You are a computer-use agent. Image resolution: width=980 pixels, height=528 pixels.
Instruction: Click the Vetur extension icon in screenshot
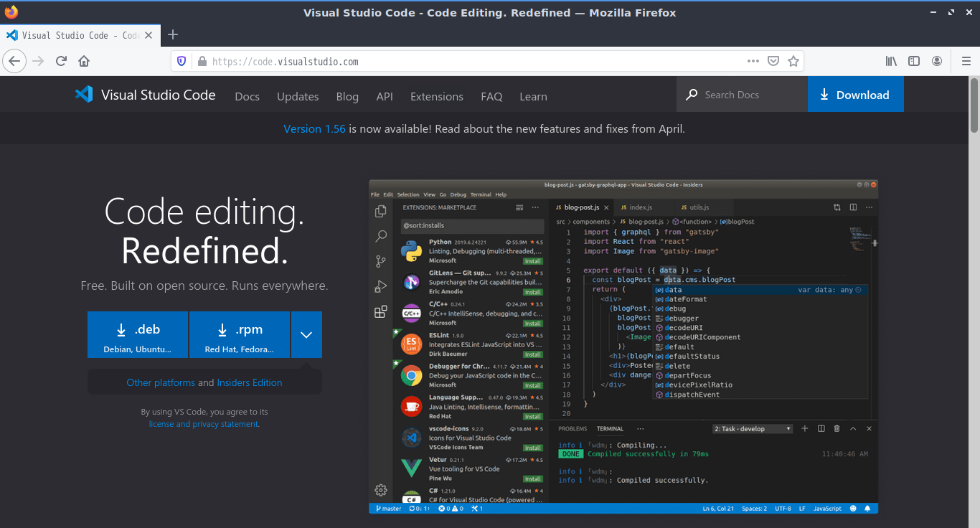click(411, 468)
